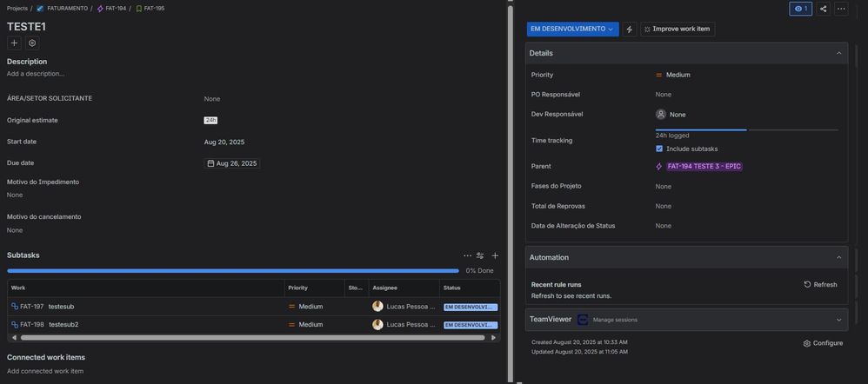Image resolution: width=868 pixels, height=384 pixels.
Task: Add a new subtask with plus icon
Action: click(x=495, y=255)
